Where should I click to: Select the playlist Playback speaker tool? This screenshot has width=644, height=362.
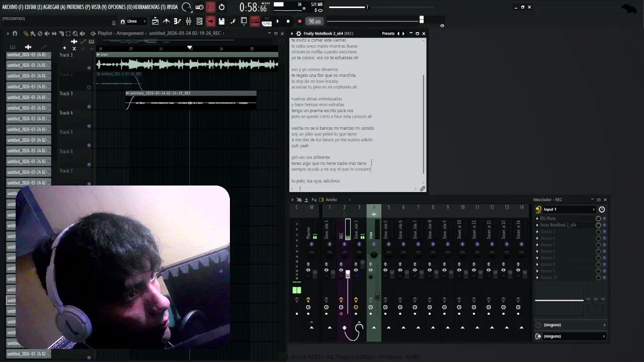(83, 33)
